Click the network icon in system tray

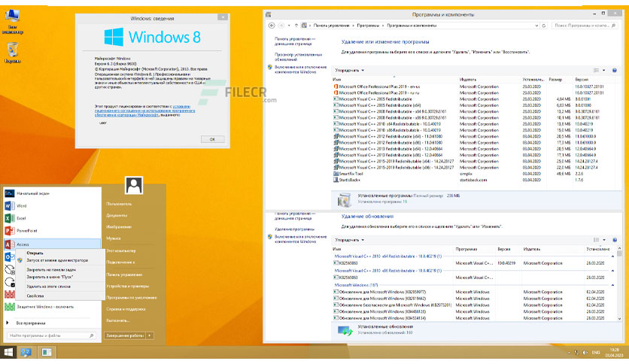577,353
